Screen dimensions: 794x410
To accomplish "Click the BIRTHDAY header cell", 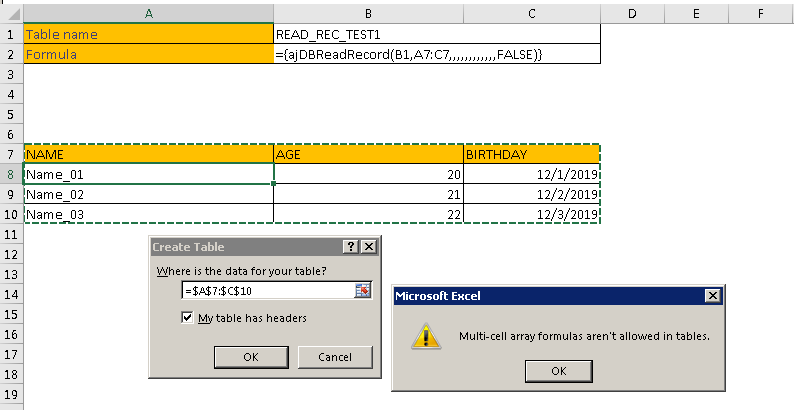I will [x=532, y=155].
